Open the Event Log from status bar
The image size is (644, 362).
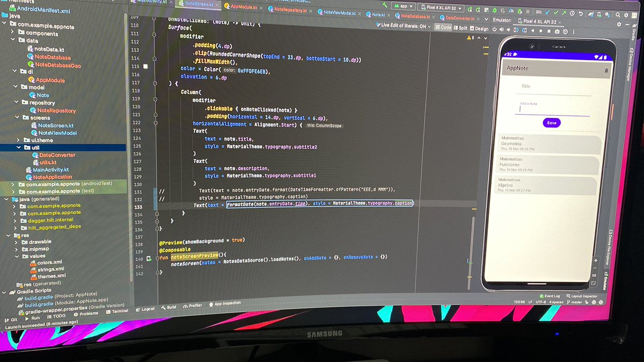(550, 296)
